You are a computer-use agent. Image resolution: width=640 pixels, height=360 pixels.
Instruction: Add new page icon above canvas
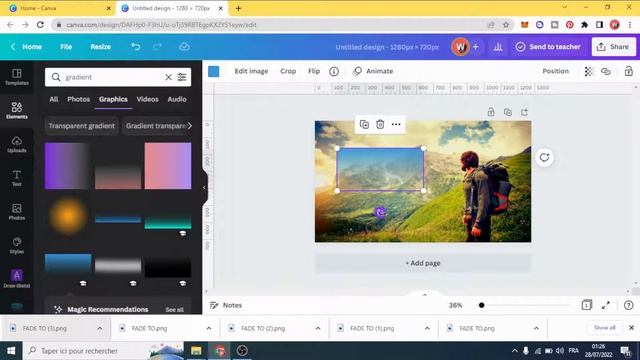tap(524, 112)
